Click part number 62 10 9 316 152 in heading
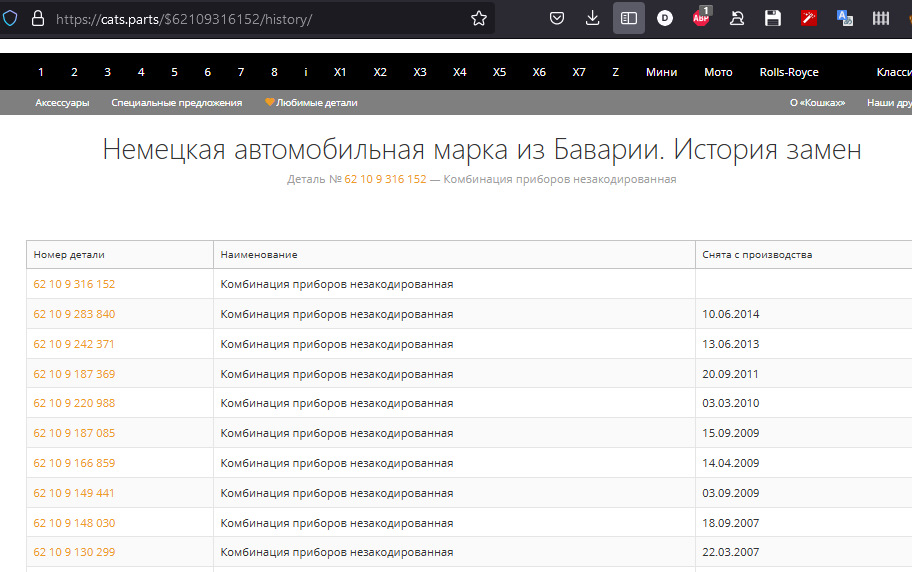This screenshot has width=912, height=572. 385,179
